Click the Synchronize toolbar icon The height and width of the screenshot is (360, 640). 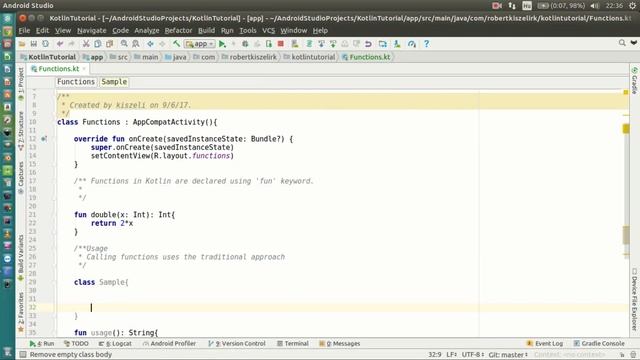(x=45, y=44)
